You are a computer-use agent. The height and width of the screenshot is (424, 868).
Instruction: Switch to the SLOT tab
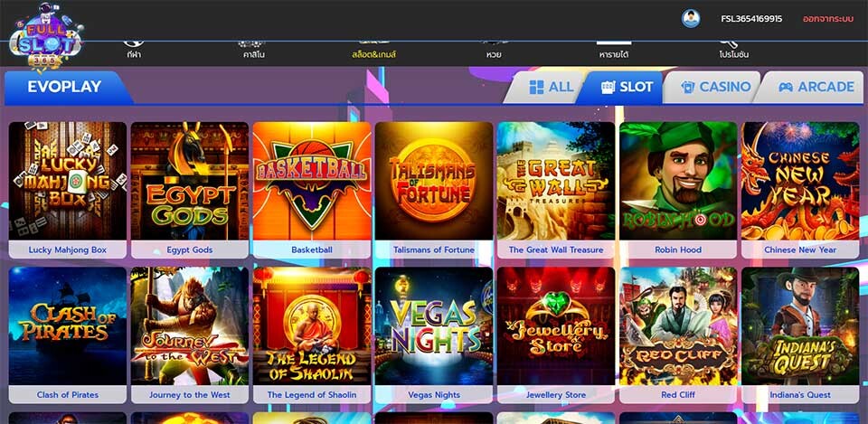pos(627,87)
